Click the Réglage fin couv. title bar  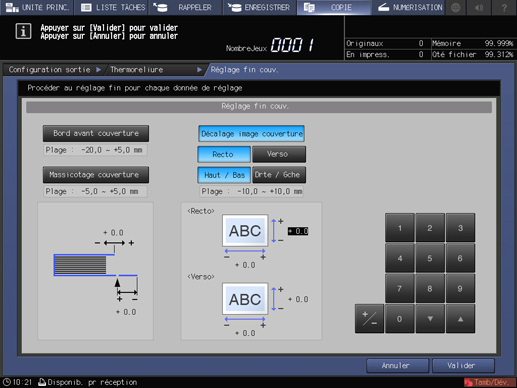point(259,106)
